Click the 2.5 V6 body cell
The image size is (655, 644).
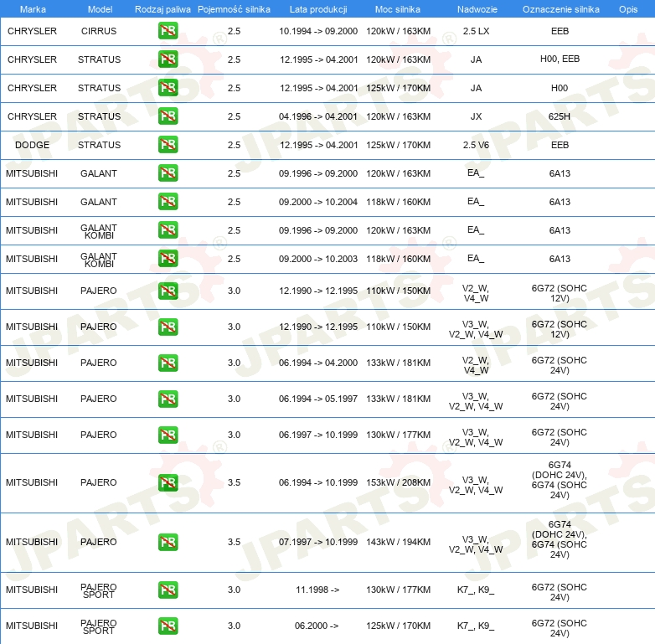[x=476, y=145]
